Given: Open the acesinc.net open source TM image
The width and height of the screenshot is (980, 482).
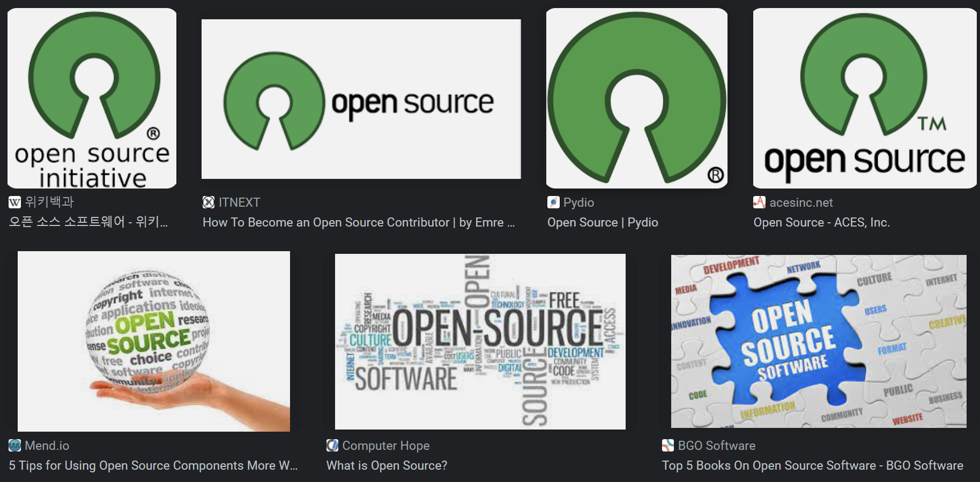Looking at the screenshot, I should coord(864,98).
